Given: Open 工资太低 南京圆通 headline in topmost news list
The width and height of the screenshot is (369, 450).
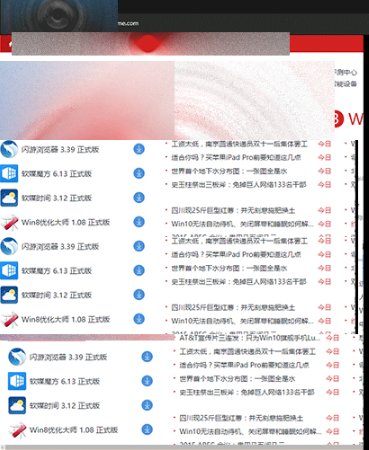Looking at the screenshot, I should coord(239,144).
